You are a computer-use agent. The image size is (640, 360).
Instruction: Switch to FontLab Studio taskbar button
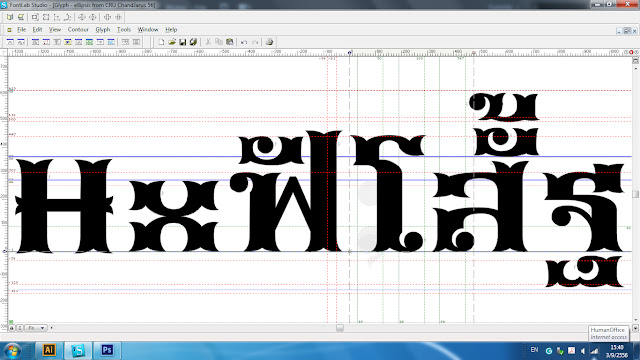[78, 350]
